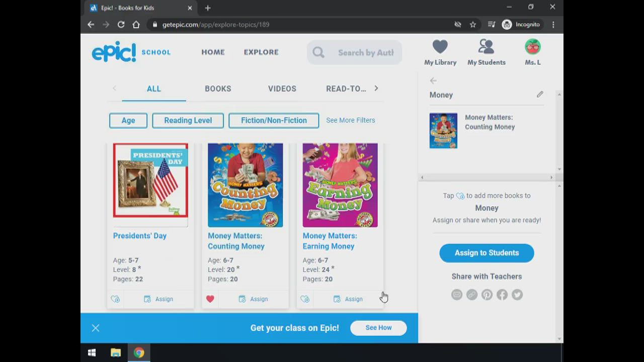Open the media control icon in toolbar

click(x=492, y=24)
